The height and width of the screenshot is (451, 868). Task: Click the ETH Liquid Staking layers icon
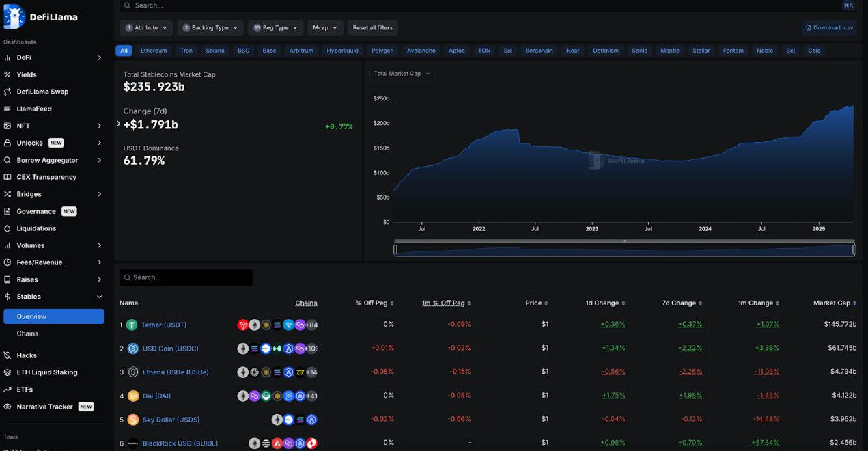tap(8, 372)
